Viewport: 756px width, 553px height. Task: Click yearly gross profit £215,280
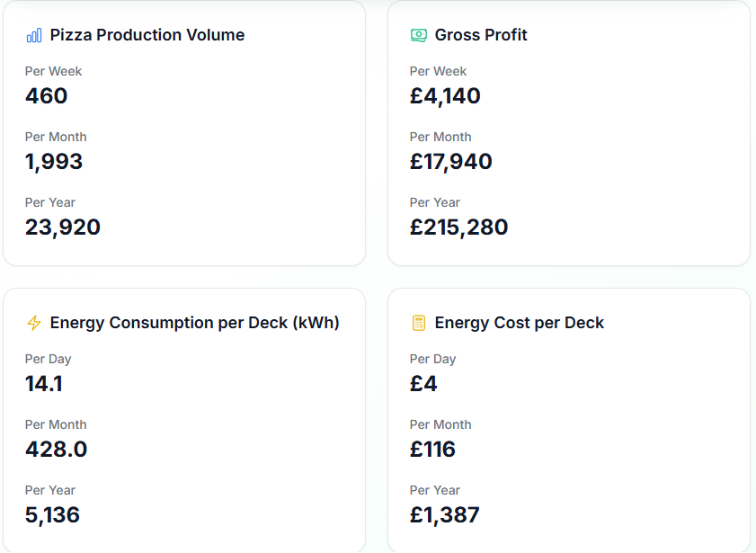[x=459, y=227]
